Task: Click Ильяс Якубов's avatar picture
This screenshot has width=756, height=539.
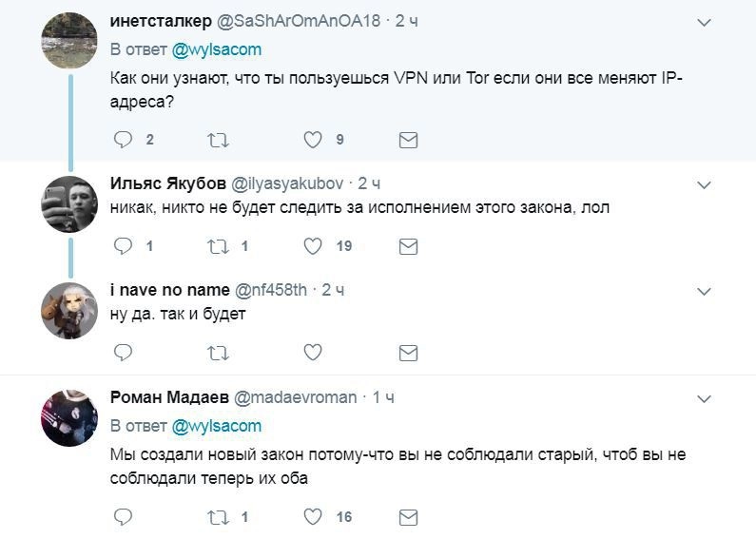Action: click(x=68, y=203)
